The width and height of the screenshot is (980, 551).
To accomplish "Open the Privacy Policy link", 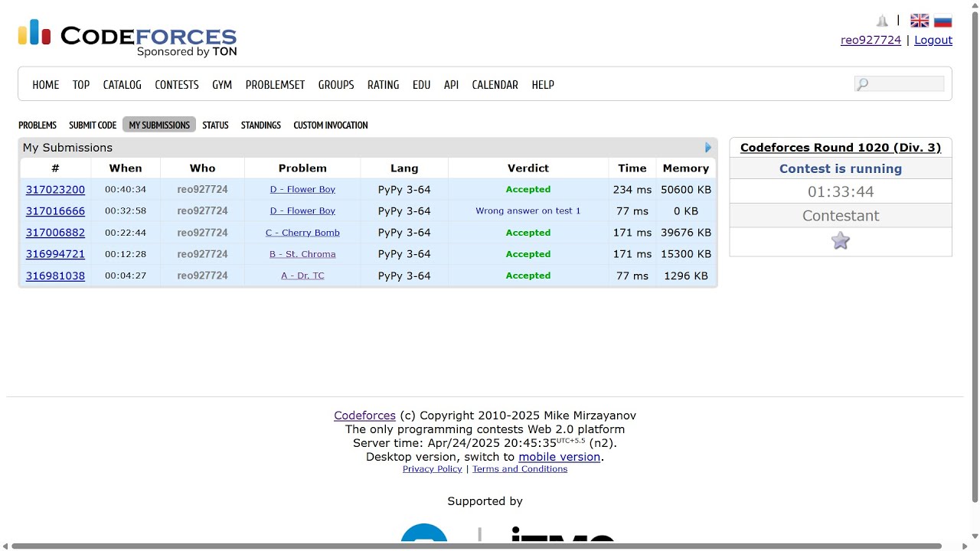I will coord(433,469).
